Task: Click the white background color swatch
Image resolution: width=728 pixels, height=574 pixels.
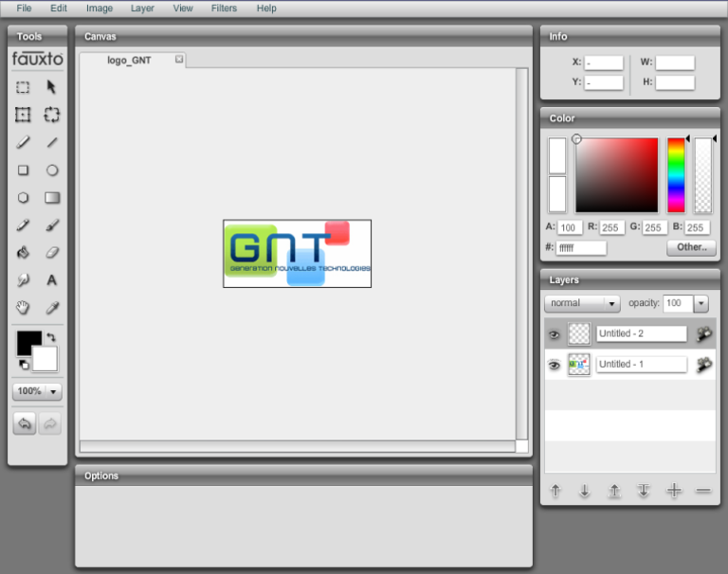Action: pyautogui.click(x=46, y=360)
